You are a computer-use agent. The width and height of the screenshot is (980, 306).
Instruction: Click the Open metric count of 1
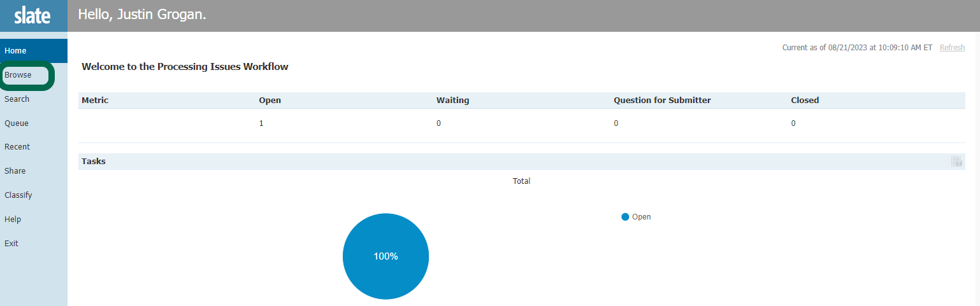261,123
